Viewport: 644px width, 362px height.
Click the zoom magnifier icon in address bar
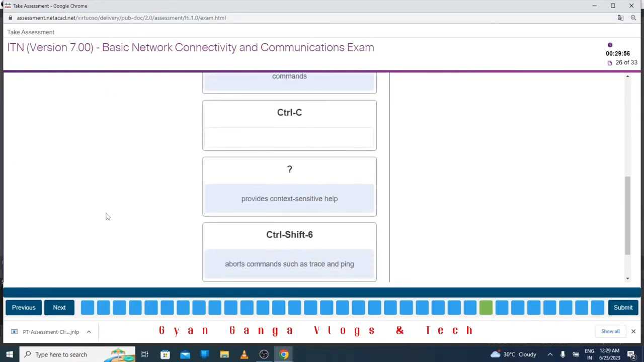coord(633,18)
